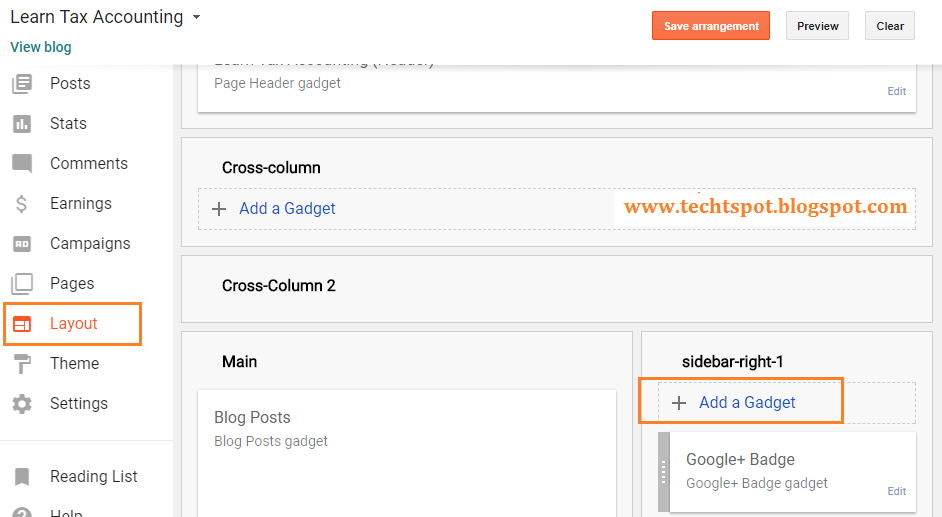Click the Reading List bookmark icon
This screenshot has height=517, width=942.
coord(22,477)
